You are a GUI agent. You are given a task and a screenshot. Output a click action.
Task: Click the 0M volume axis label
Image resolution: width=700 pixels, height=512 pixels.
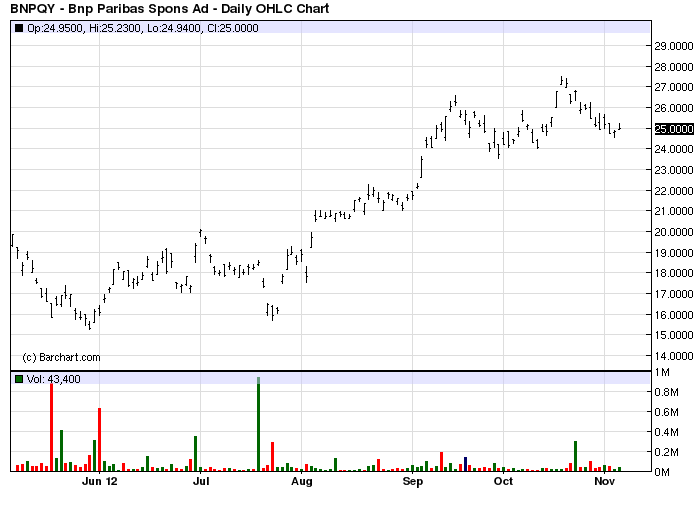point(662,472)
